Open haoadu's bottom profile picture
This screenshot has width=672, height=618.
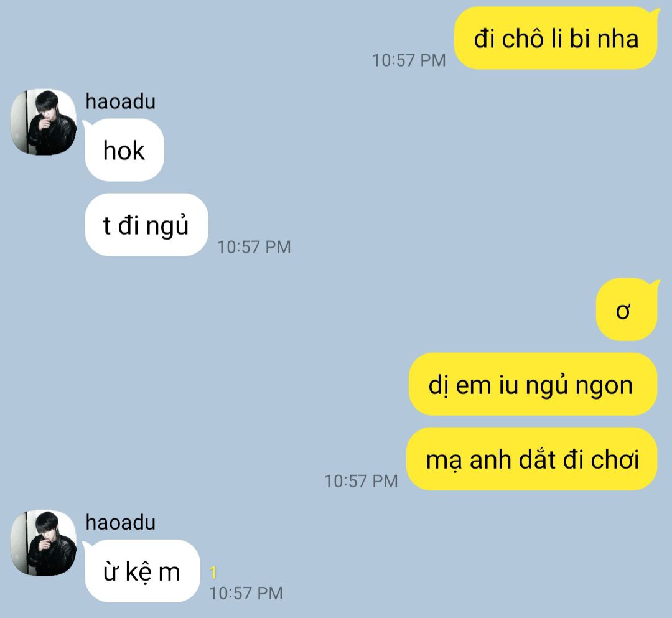click(x=44, y=543)
